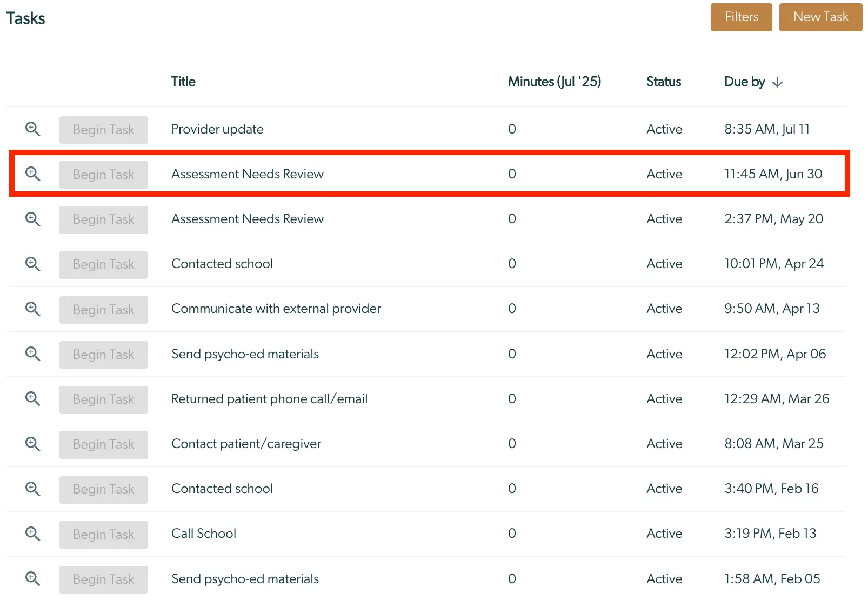Open magnifier for Communicate with external provider
The height and width of the screenshot is (600, 868).
point(32,309)
